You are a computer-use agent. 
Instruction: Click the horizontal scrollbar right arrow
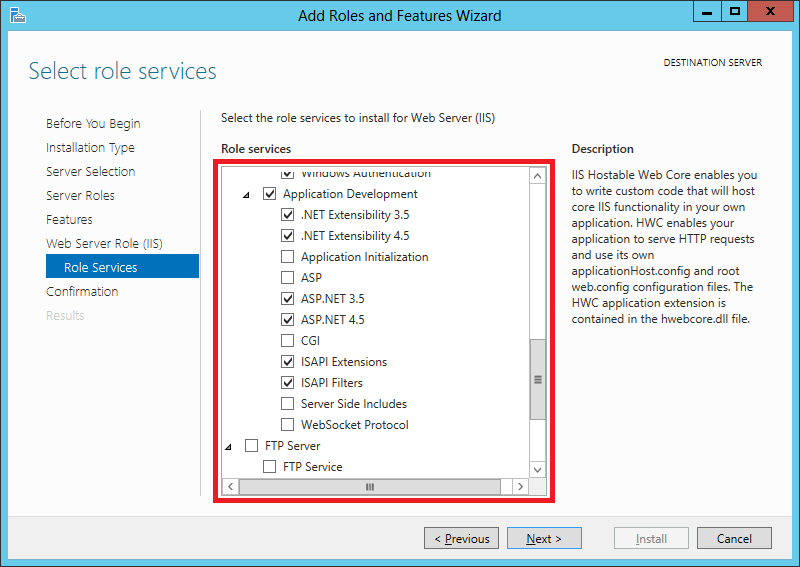pyautogui.click(x=520, y=486)
